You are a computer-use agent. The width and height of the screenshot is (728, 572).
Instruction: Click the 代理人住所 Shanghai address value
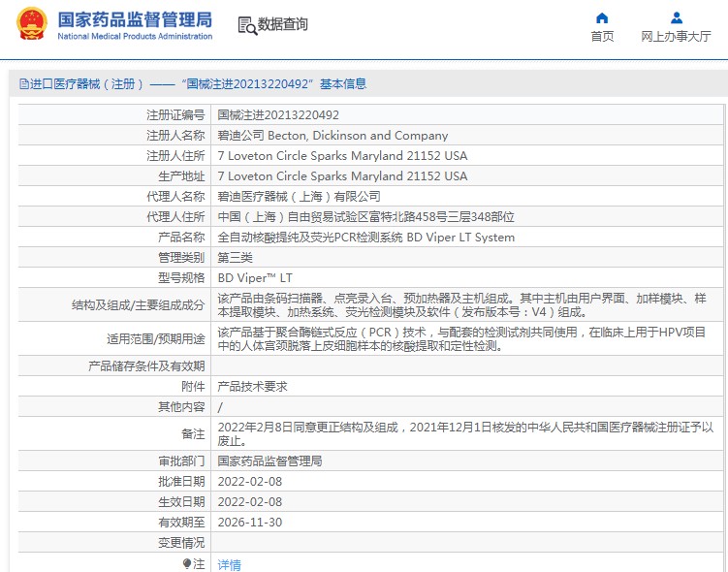click(365, 217)
